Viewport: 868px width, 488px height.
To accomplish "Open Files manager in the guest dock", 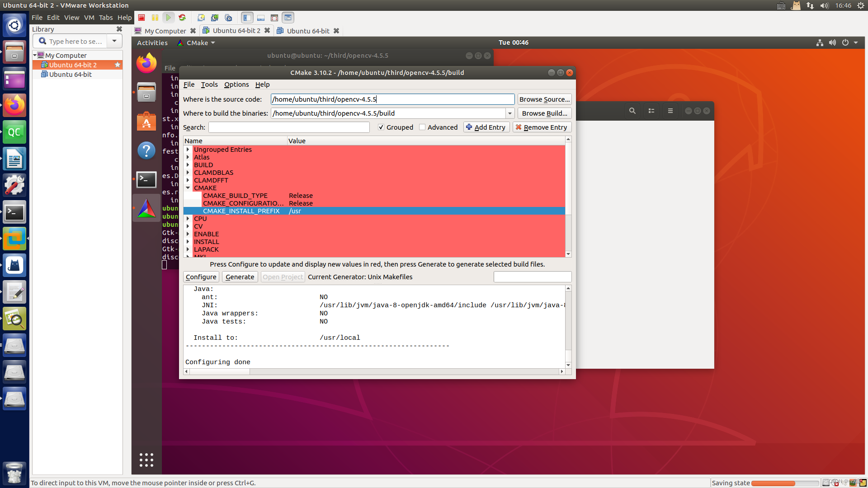I will [x=146, y=92].
